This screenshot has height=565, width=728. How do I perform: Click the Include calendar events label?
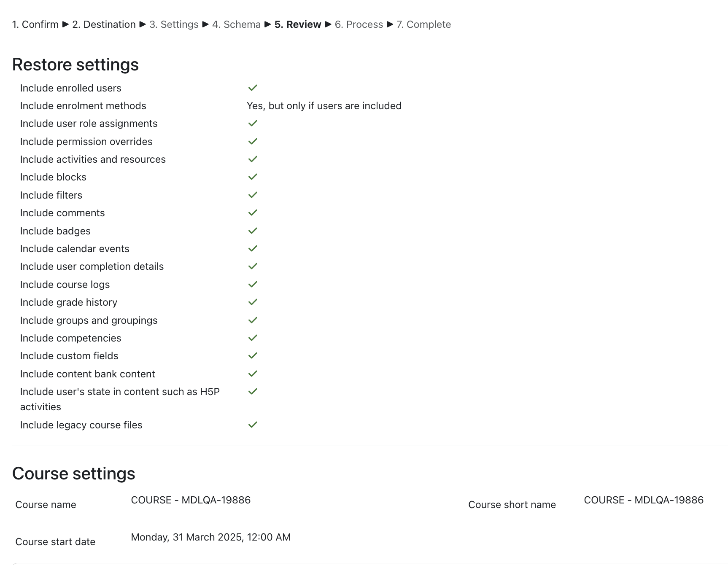75,249
